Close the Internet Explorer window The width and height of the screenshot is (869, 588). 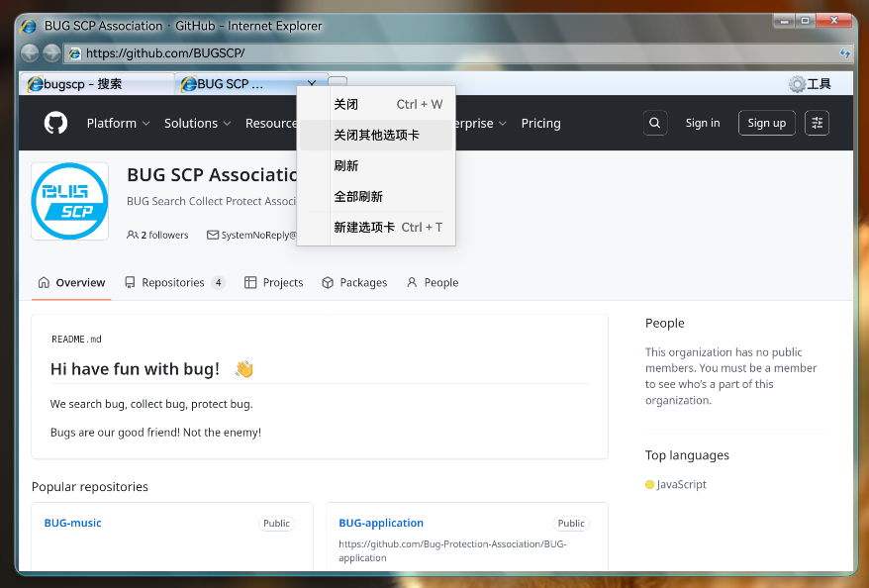pos(834,21)
